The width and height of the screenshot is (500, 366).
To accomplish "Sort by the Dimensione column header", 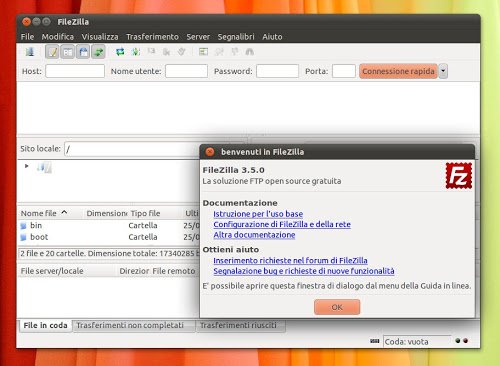I will point(106,213).
